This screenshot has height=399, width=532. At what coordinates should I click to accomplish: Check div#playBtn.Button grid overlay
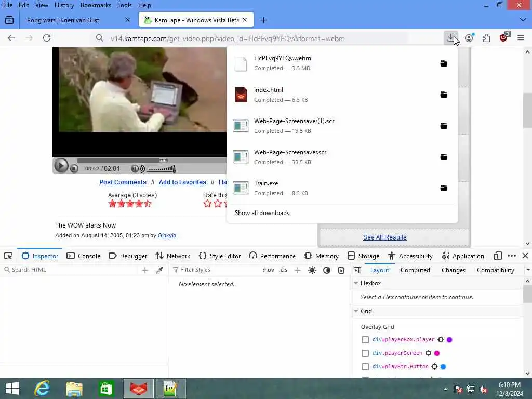[x=365, y=367]
